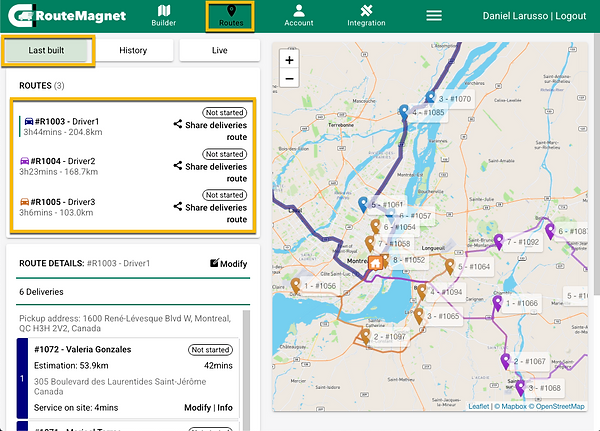This screenshot has height=431, width=600.
Task: Open delivery card #1072 - Valeria Gonzales
Action: pyautogui.click(x=128, y=378)
